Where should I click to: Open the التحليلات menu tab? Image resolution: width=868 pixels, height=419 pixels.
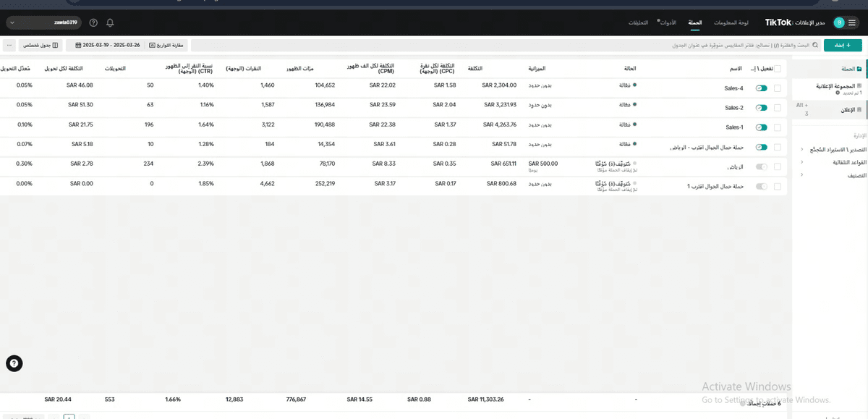coord(637,23)
